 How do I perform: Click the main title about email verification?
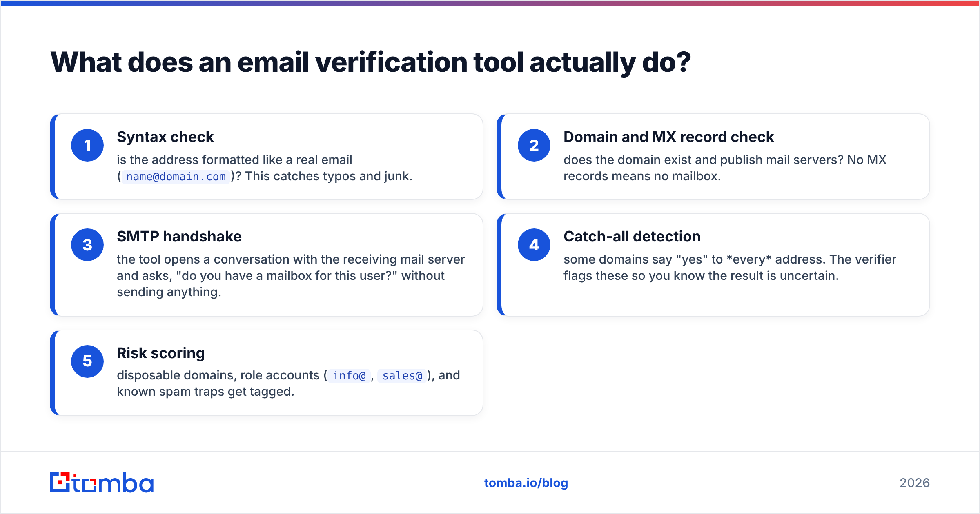(370, 62)
